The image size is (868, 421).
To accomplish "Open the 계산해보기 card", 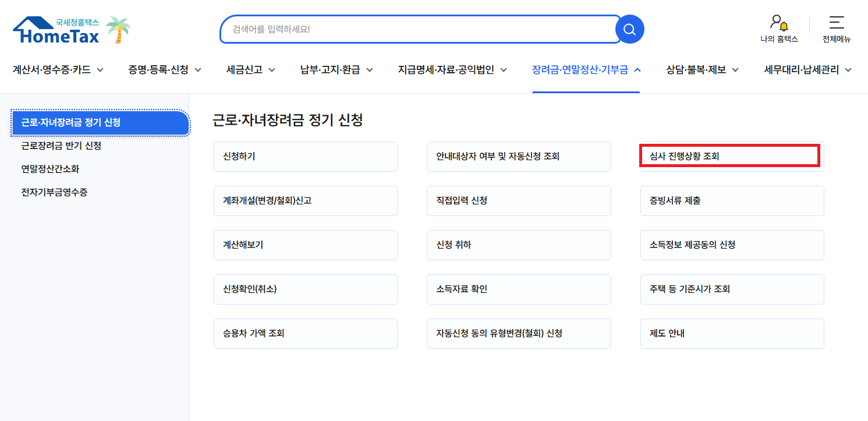I will pos(306,245).
